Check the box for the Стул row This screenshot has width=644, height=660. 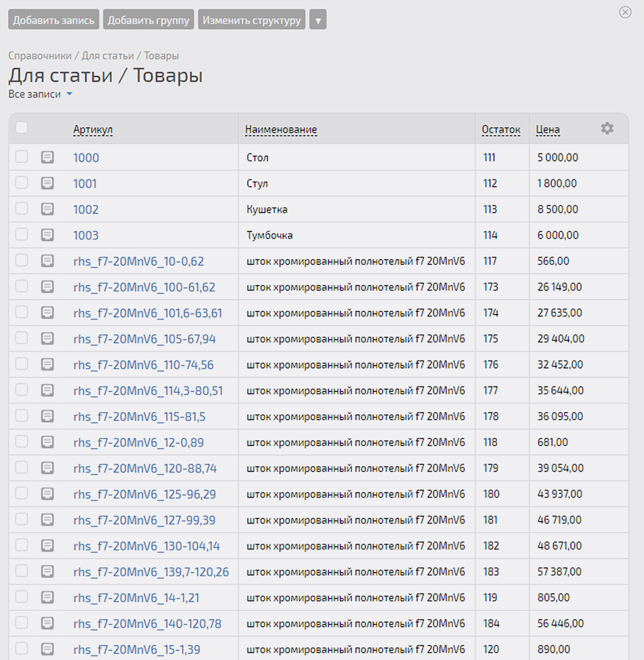click(x=21, y=182)
